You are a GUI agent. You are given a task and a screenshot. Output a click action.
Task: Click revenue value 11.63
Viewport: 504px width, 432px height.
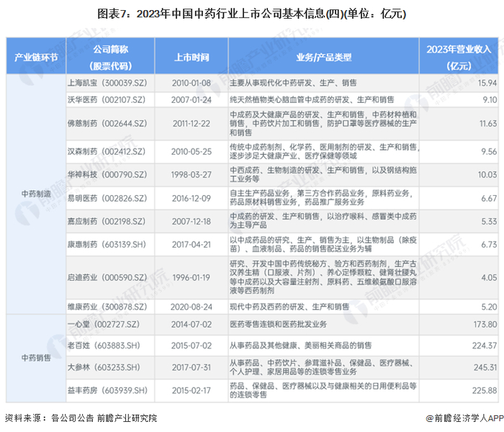[x=488, y=124]
